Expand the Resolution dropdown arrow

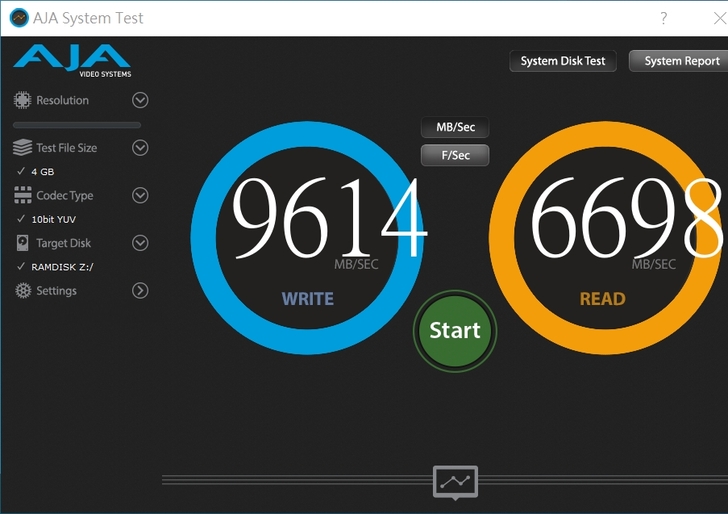(140, 100)
